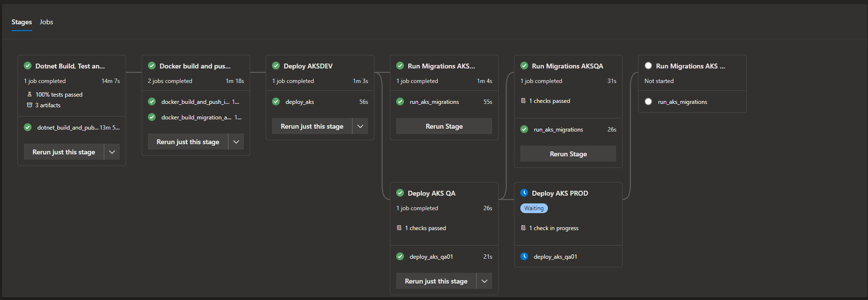Click green success icon on Deploy AKSDEV stage
868x300 pixels.
click(x=276, y=66)
